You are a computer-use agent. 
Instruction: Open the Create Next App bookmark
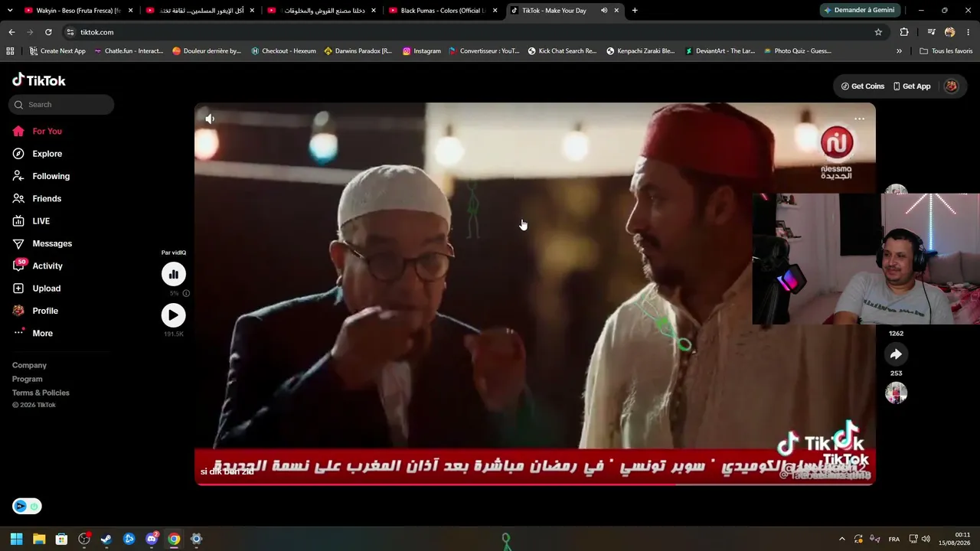tap(57, 51)
